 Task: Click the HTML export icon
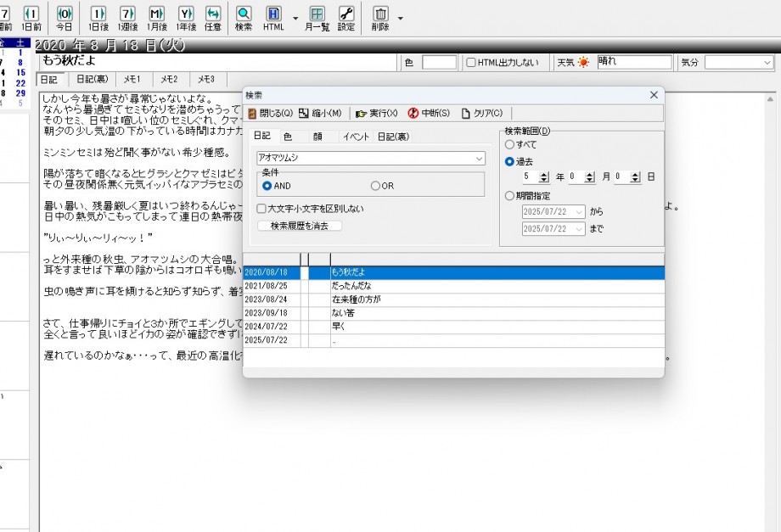tap(273, 18)
